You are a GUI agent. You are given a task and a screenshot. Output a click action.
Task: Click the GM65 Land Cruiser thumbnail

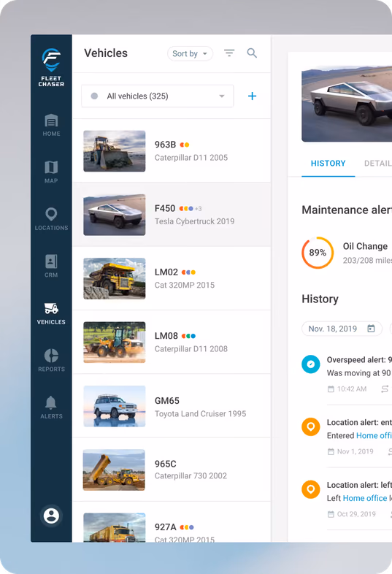click(114, 406)
